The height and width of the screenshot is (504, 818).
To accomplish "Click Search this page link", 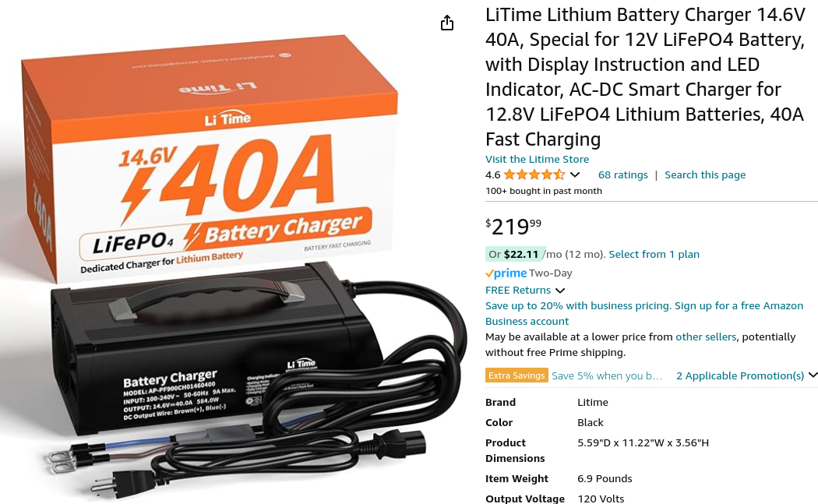I will pyautogui.click(x=705, y=174).
